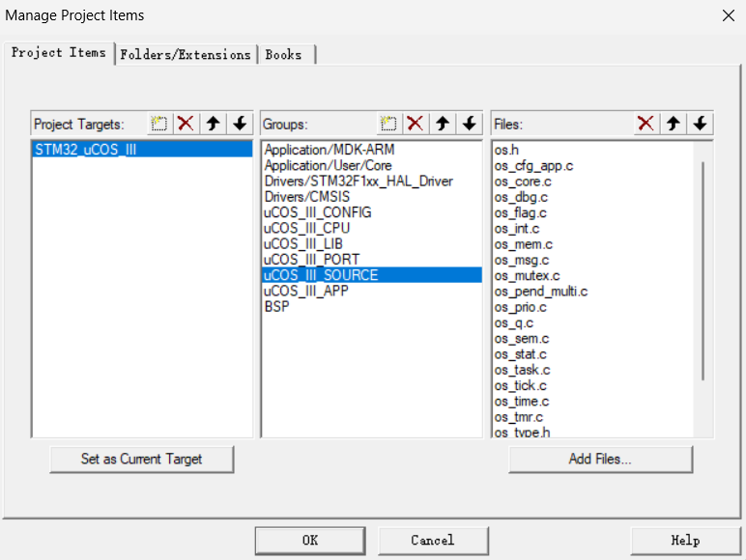The height and width of the screenshot is (560, 746).
Task: Switch to the Project Items tab
Action: pyautogui.click(x=59, y=53)
